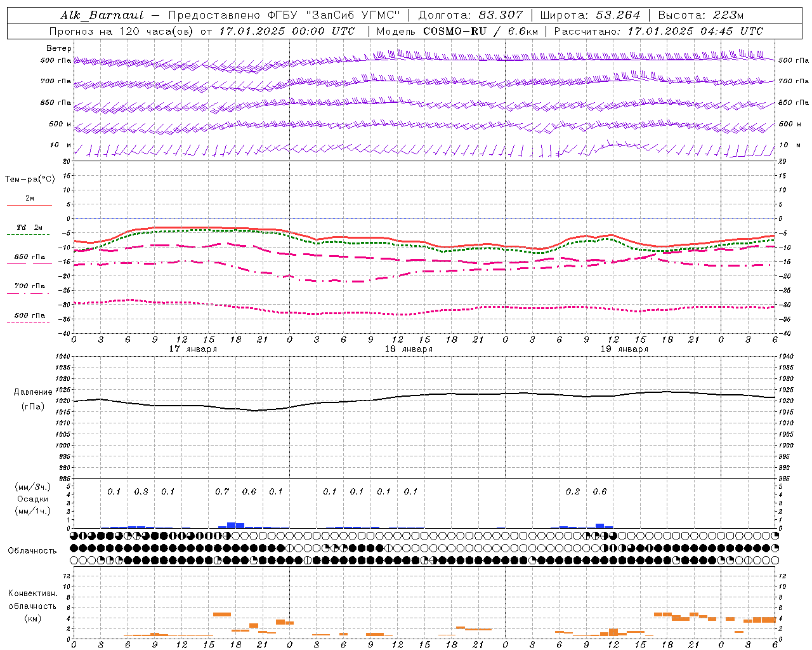Click the 17 января date label
The image size is (812, 650).
(x=193, y=349)
